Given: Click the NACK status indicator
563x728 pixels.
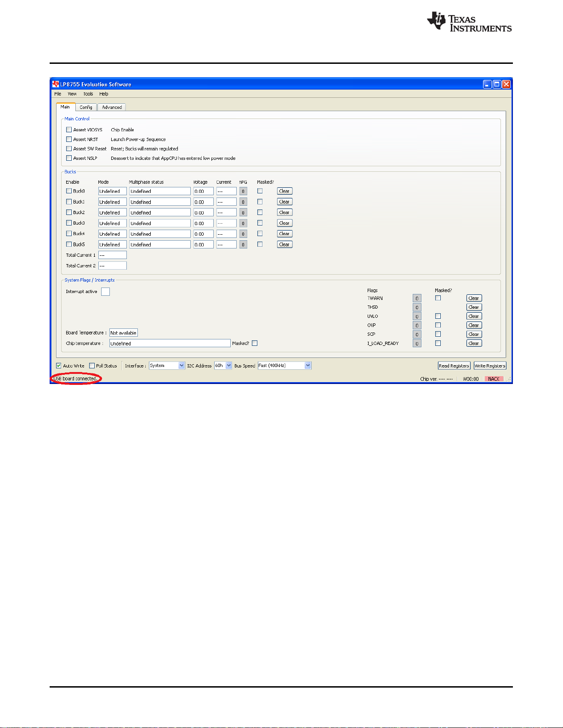Looking at the screenshot, I should pyautogui.click(x=494, y=379).
